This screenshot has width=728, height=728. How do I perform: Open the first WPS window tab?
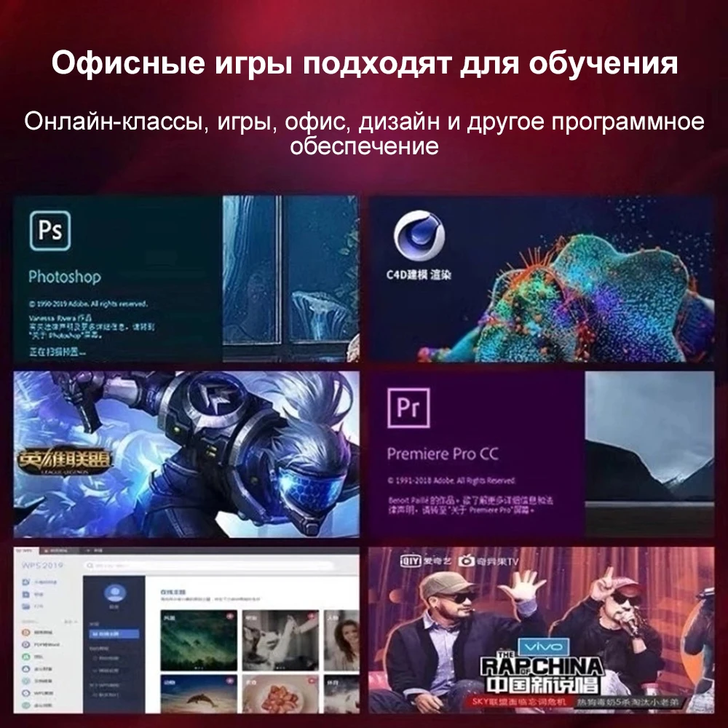(x=26, y=551)
